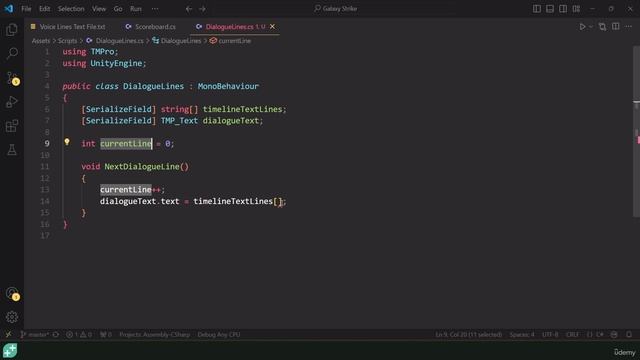
Task: Open the Manage gear settings
Action: (12, 317)
